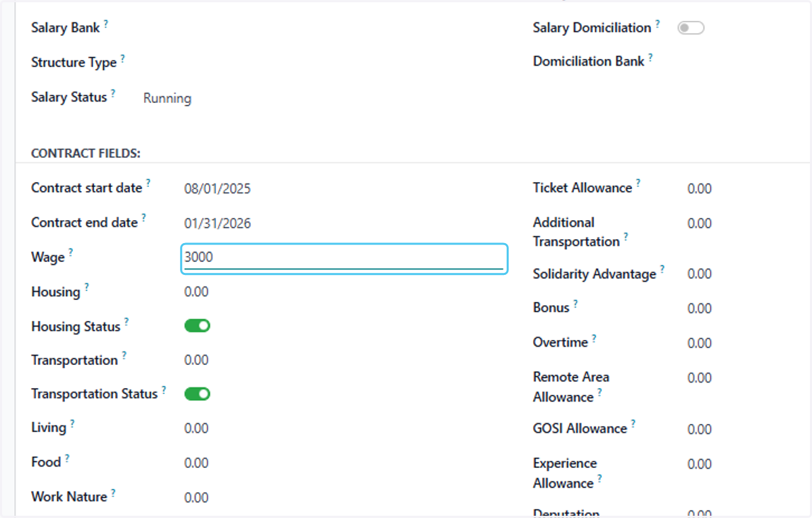The height and width of the screenshot is (518, 812).
Task: Edit the Bonus amount value
Action: point(700,309)
